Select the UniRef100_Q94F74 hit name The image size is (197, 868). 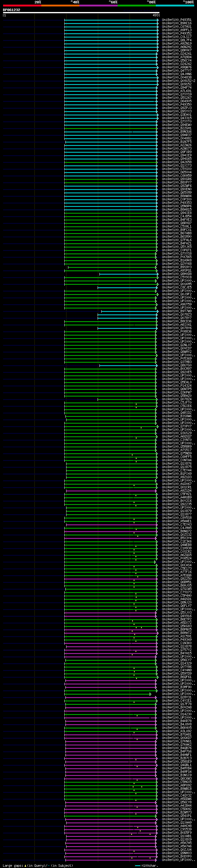click(x=176, y=88)
